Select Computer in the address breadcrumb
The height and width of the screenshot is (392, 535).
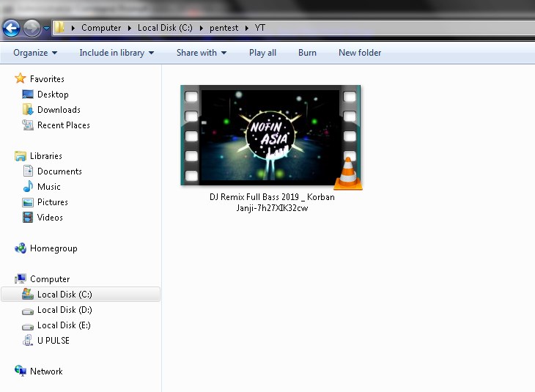coord(101,28)
